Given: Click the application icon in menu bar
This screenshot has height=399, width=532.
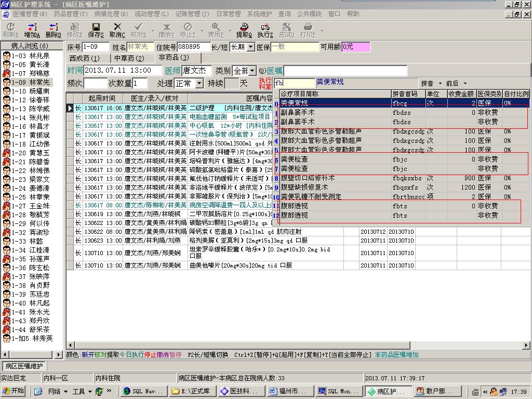Looking at the screenshot, I should tap(6, 14).
